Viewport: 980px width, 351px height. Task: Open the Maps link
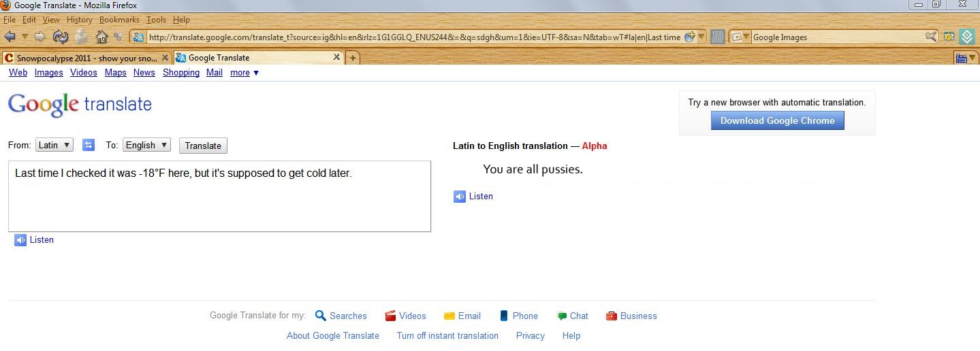pos(116,73)
